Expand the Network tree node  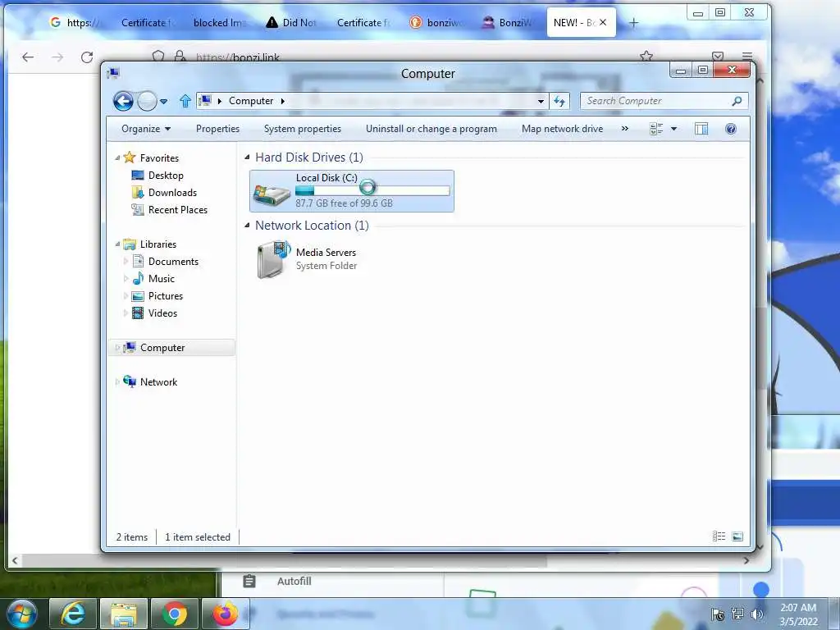click(x=117, y=382)
